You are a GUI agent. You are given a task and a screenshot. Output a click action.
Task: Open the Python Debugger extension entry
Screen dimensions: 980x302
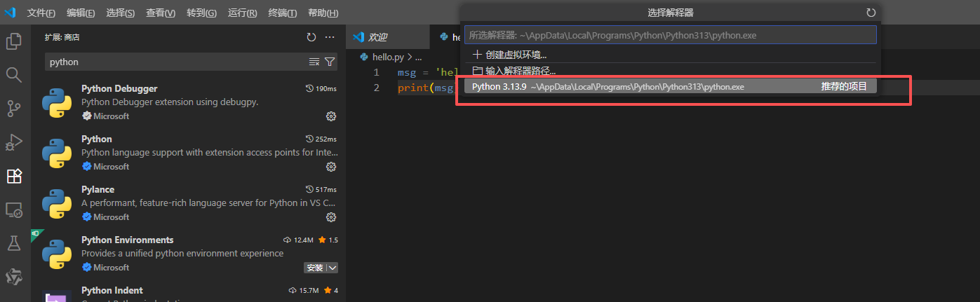pos(189,102)
